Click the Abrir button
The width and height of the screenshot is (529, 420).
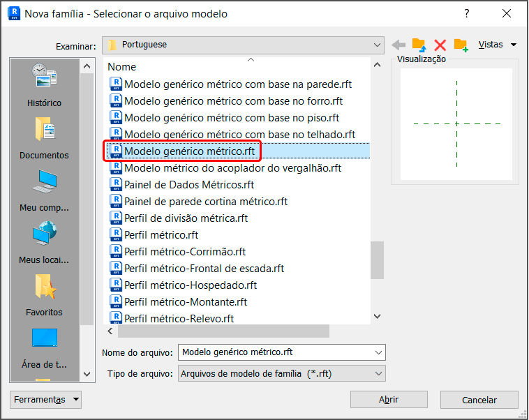point(388,400)
